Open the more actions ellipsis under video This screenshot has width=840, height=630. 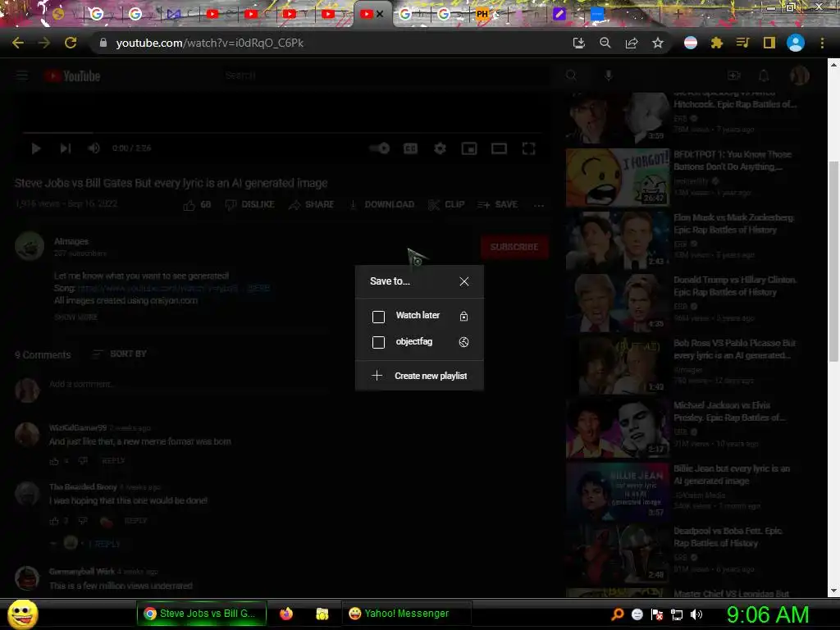pos(539,205)
